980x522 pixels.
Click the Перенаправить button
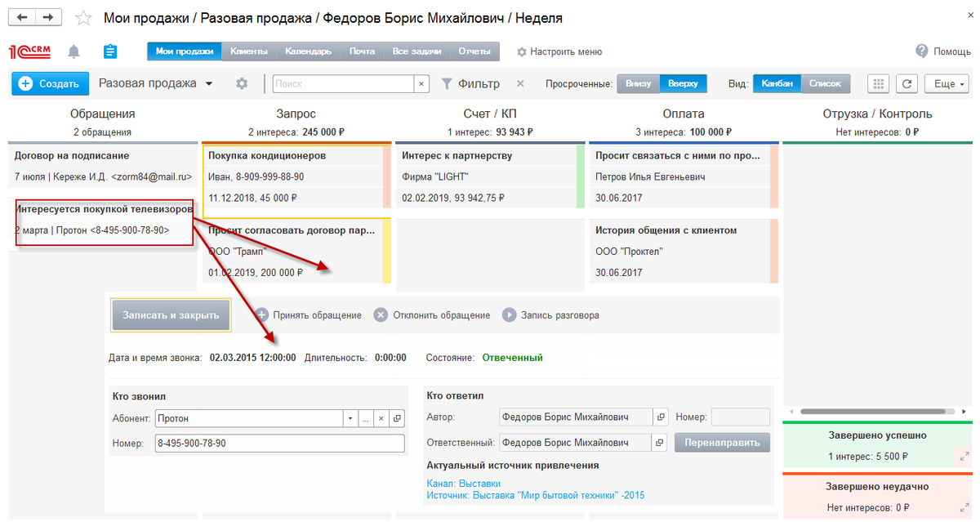click(x=722, y=443)
